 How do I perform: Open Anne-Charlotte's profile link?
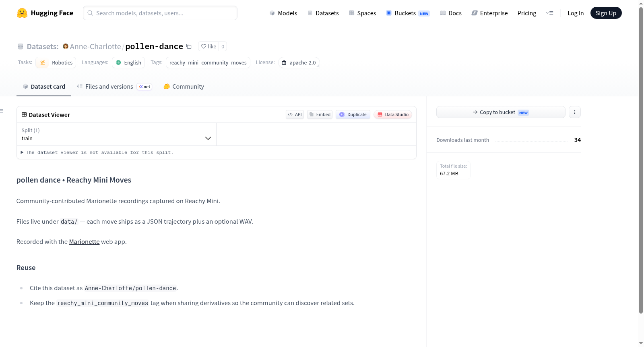click(x=95, y=46)
